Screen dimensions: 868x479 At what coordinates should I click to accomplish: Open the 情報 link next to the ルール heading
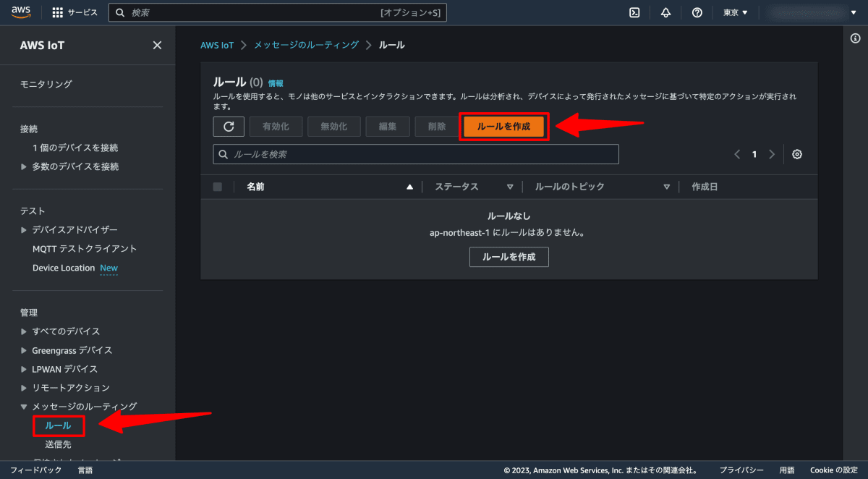(276, 84)
